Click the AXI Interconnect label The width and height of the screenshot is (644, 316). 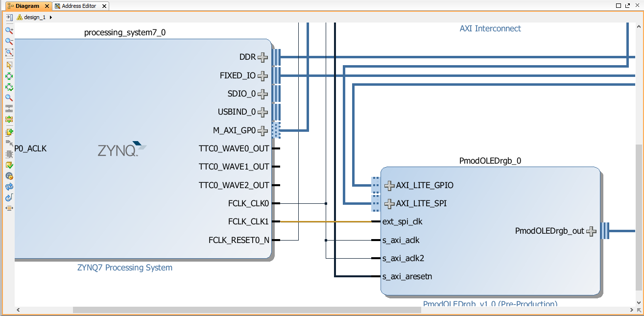click(490, 28)
